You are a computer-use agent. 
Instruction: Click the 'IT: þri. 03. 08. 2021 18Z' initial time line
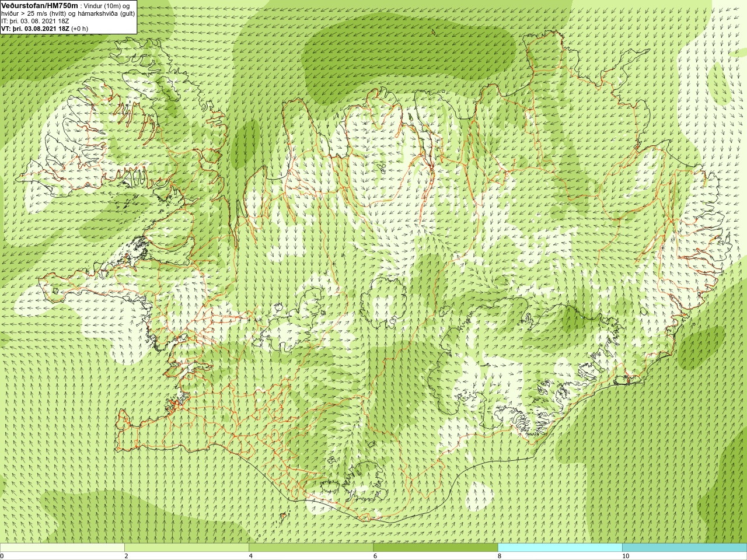tap(36, 21)
